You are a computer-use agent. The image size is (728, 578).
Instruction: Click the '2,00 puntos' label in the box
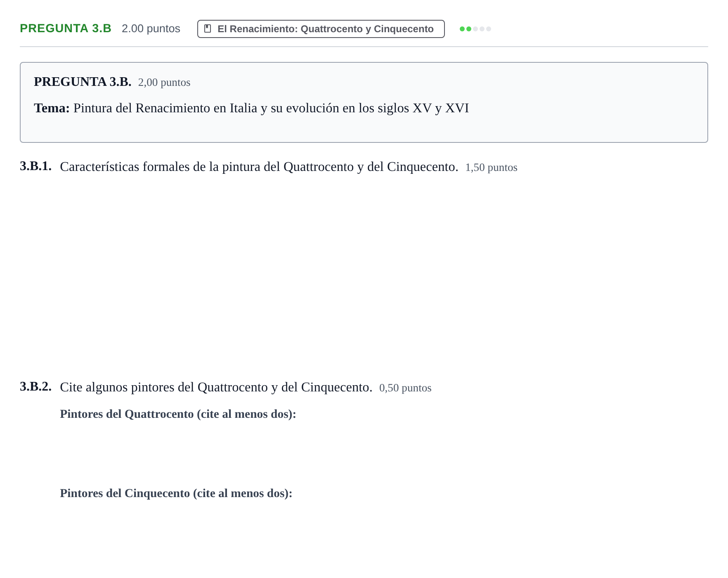[164, 83]
